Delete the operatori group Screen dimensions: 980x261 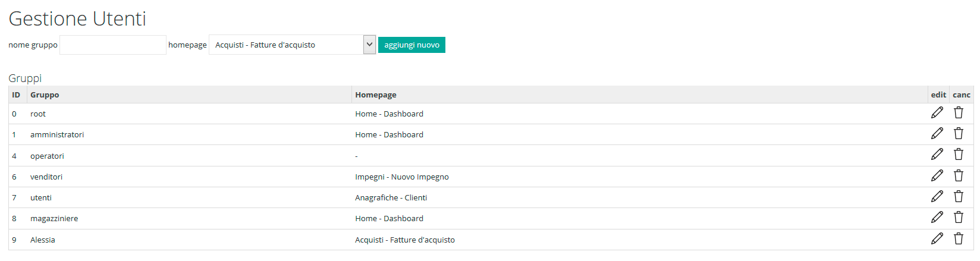tap(959, 154)
